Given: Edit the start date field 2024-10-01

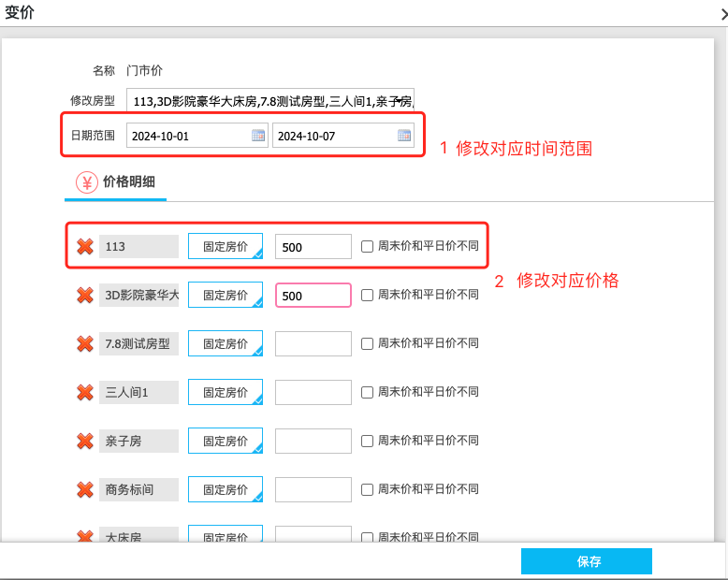Looking at the screenshot, I should tap(197, 136).
